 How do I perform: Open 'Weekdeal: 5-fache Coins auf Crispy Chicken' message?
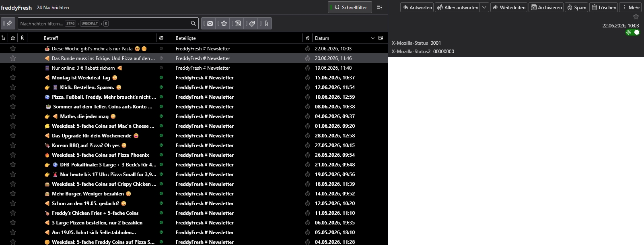coord(194,184)
